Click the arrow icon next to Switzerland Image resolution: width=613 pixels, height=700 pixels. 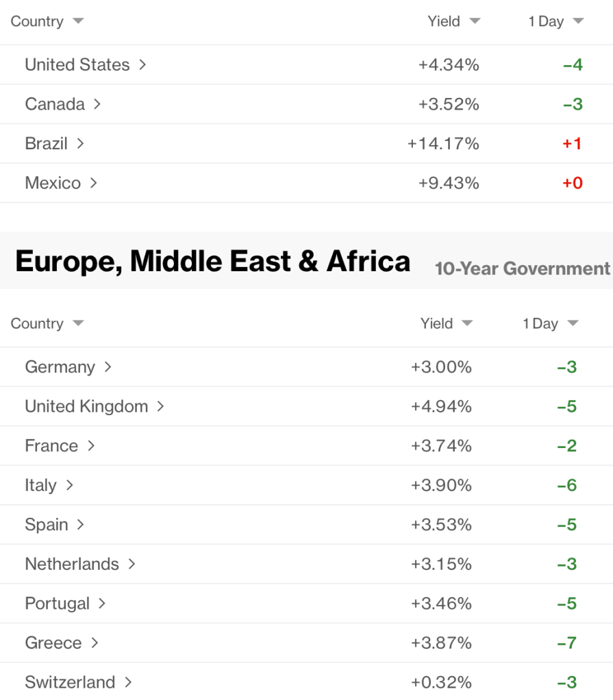click(x=127, y=682)
